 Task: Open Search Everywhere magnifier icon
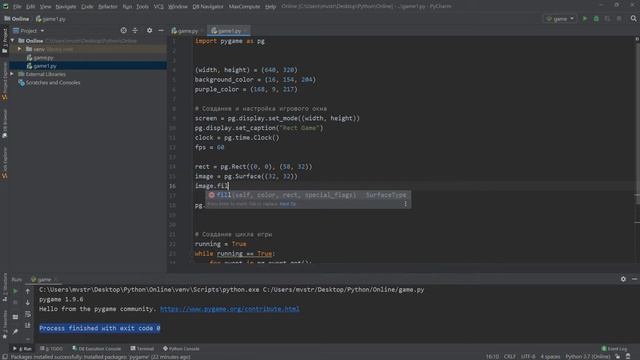tap(633, 19)
